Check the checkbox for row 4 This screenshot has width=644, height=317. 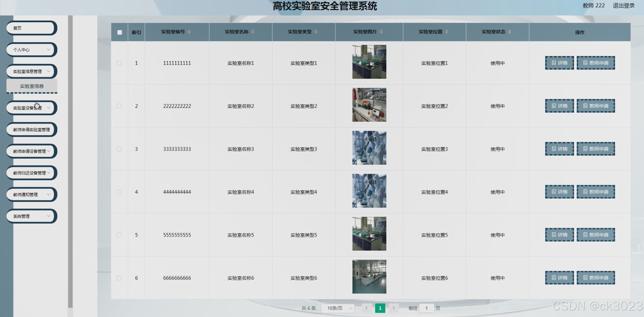(x=119, y=192)
